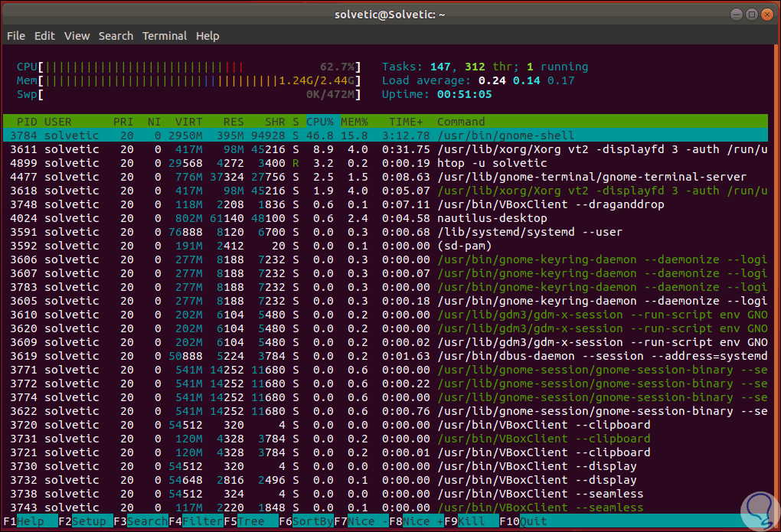Open the View menu

tap(77, 36)
